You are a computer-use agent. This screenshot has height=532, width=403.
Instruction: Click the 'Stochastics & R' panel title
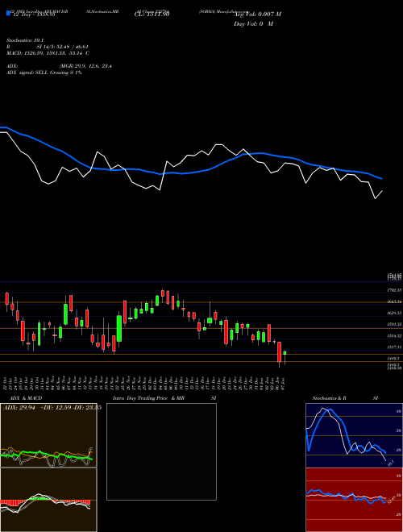(330, 398)
